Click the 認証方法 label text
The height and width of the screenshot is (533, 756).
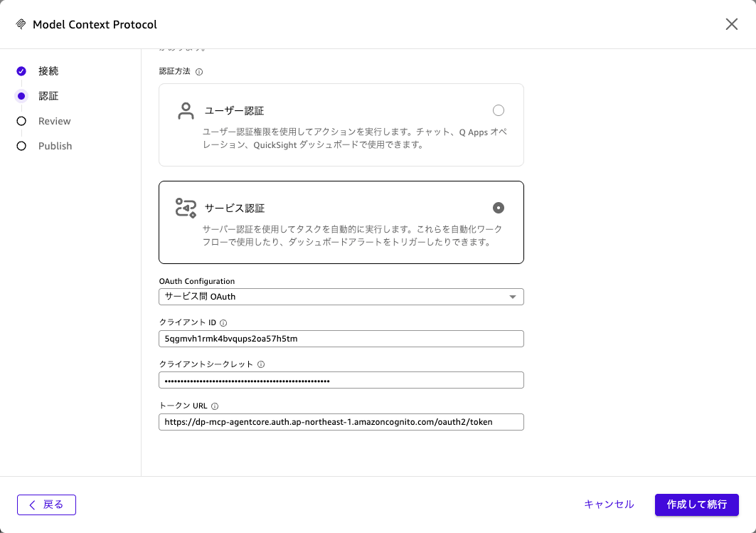pos(174,71)
